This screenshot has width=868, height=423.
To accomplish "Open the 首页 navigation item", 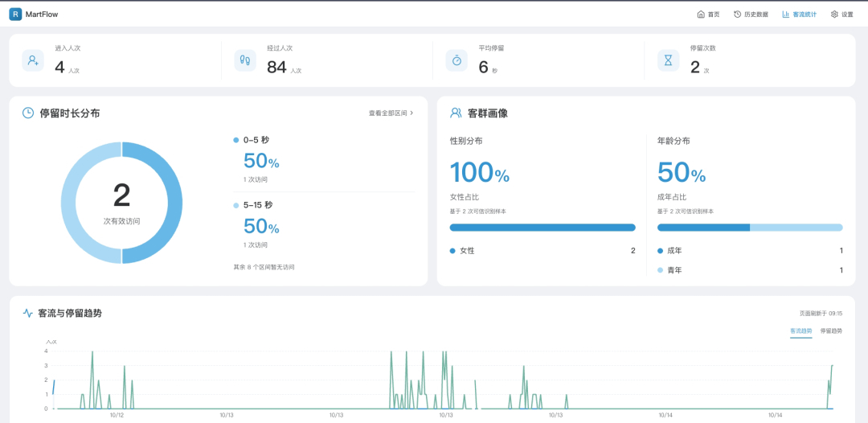I will (708, 14).
